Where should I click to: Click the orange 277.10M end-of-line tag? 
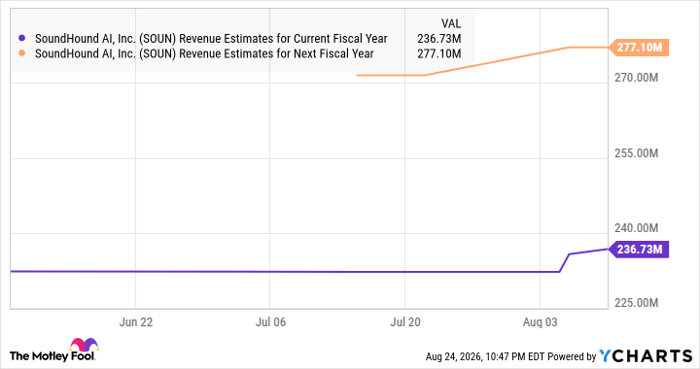click(639, 47)
